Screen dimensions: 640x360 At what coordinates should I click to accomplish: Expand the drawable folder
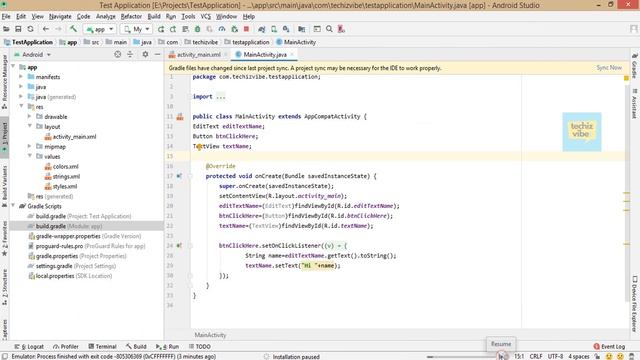[29, 116]
